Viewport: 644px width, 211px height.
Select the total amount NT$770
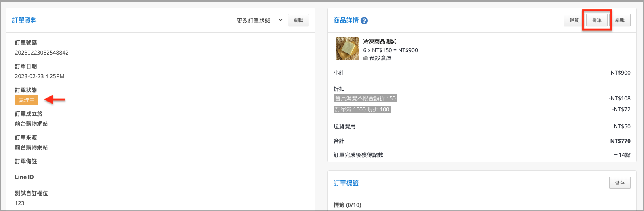click(620, 141)
